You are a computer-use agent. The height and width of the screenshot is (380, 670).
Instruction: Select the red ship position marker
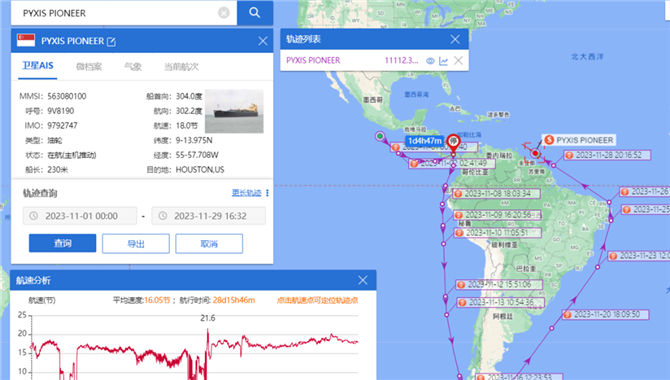pyautogui.click(x=535, y=153)
